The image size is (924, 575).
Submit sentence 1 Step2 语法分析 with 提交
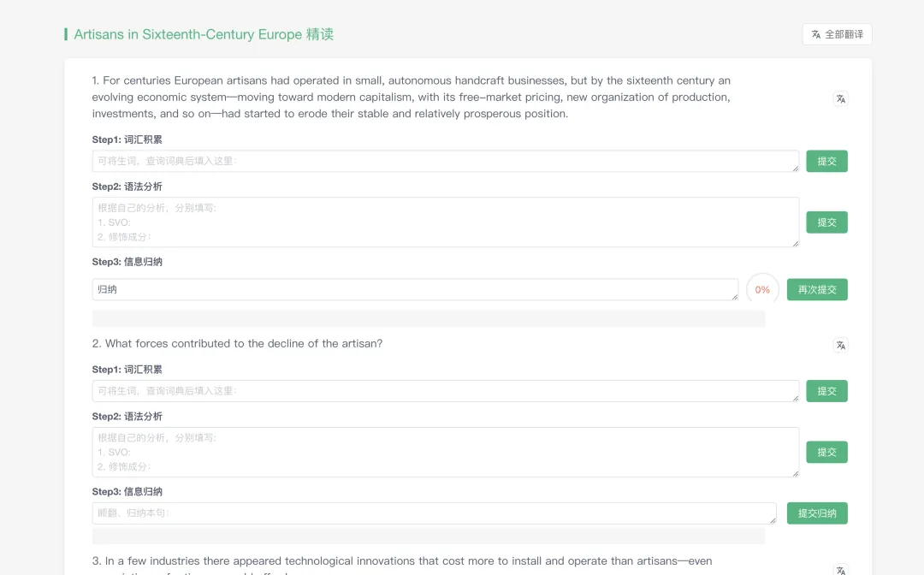click(x=826, y=222)
